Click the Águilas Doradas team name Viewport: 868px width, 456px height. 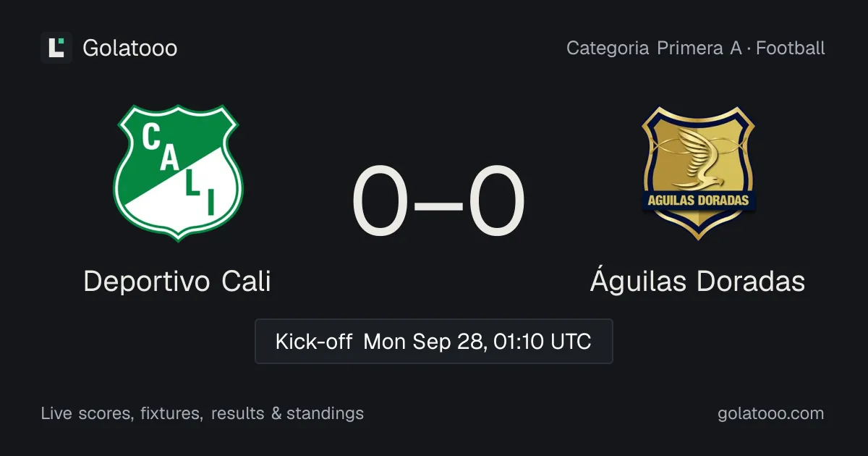697,281
